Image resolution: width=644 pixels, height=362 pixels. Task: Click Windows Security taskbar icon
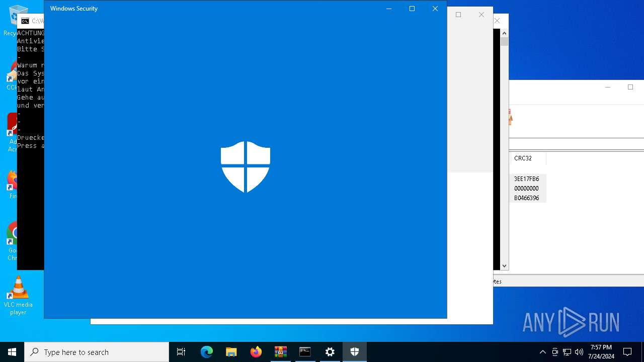pyautogui.click(x=355, y=352)
